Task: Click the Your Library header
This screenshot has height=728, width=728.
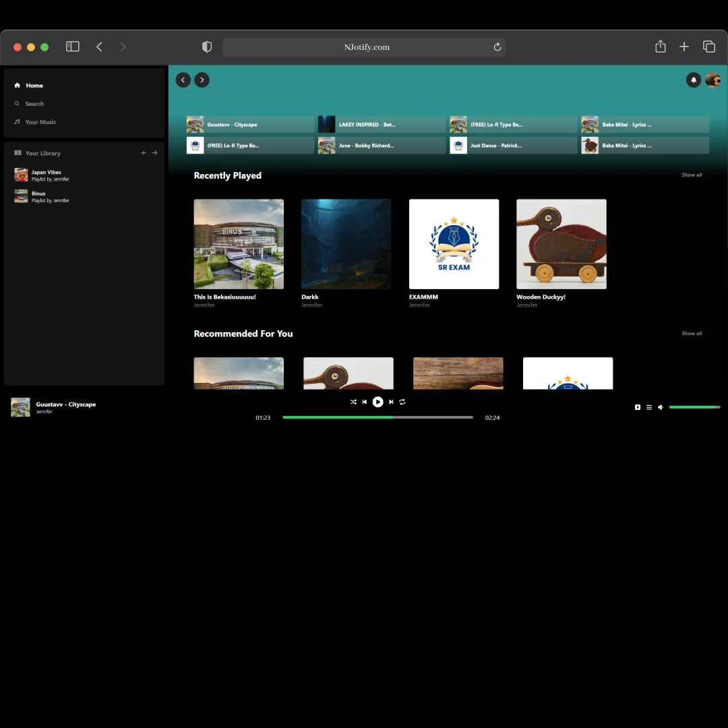Action: [x=37, y=153]
